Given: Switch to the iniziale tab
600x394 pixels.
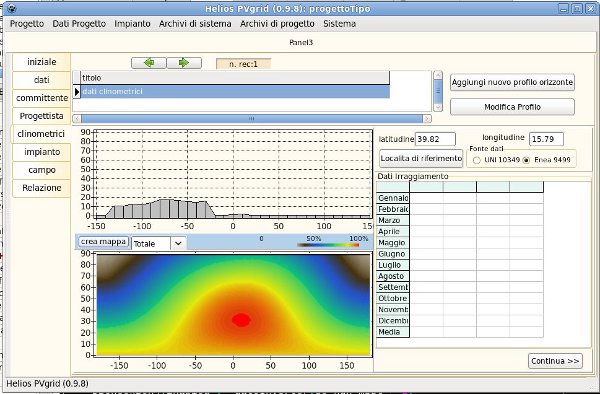Looking at the screenshot, I should [41, 62].
